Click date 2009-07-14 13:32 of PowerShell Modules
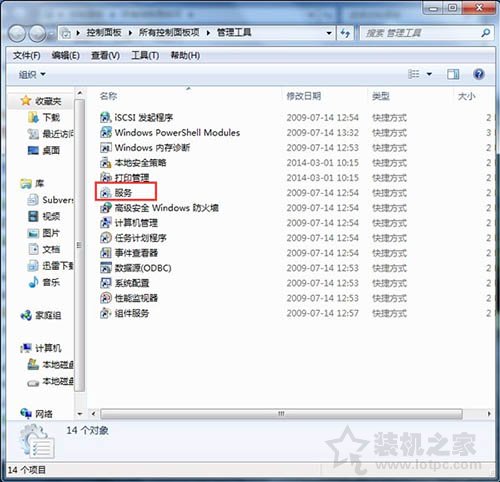This screenshot has height=482, width=500. tap(322, 132)
